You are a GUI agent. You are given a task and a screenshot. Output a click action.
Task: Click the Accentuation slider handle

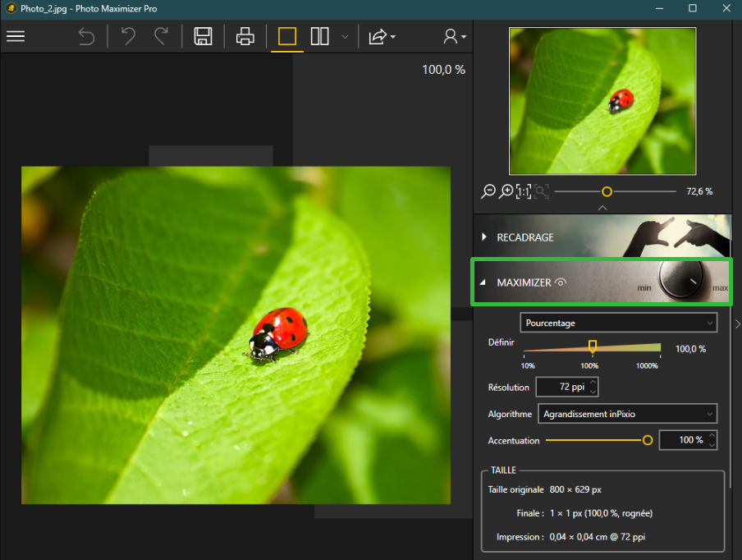pos(648,440)
